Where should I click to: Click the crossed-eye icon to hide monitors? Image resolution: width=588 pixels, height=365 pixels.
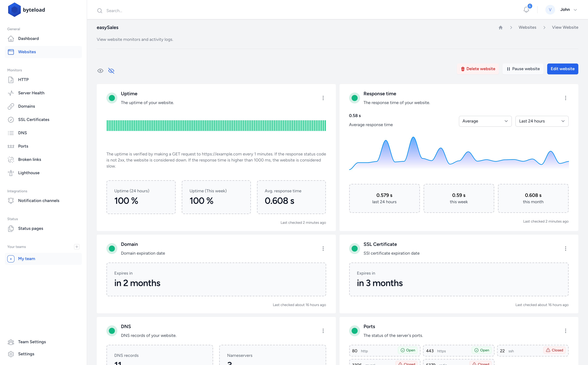(x=111, y=71)
